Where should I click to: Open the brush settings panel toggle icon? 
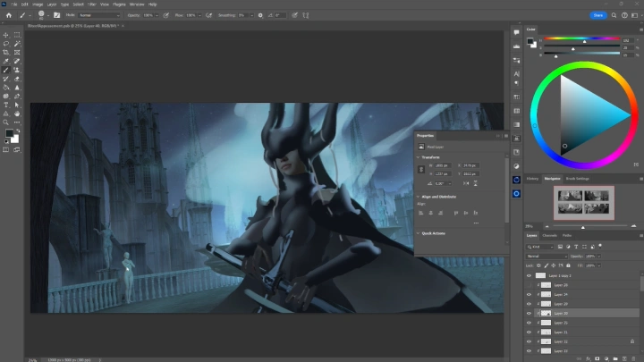click(x=56, y=15)
